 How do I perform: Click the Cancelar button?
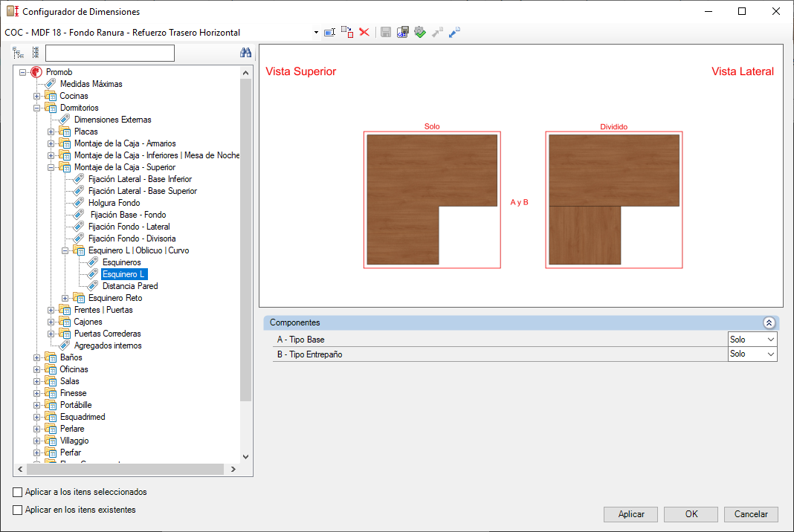pos(751,514)
